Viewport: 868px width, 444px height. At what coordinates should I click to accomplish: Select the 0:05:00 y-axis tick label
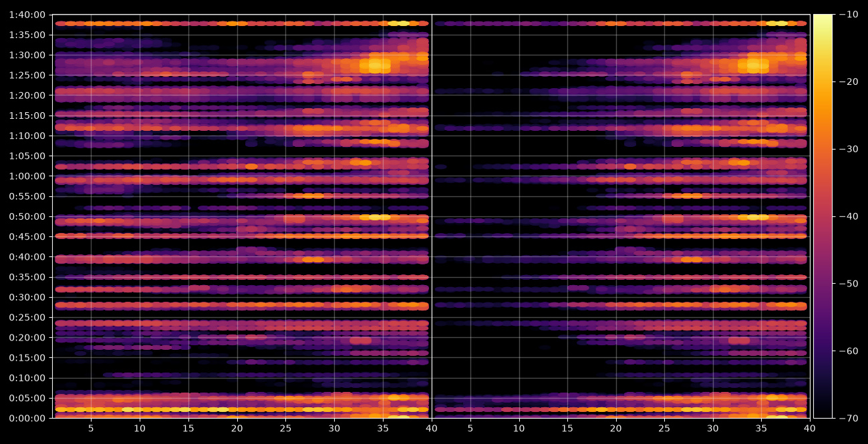tap(27, 398)
